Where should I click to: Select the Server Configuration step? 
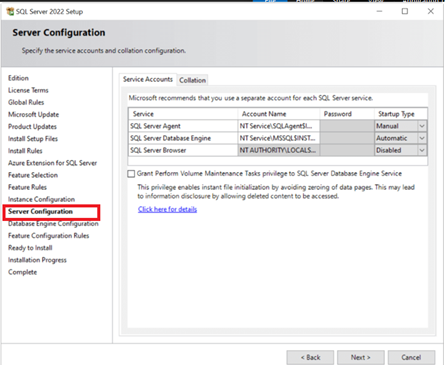[40, 212]
